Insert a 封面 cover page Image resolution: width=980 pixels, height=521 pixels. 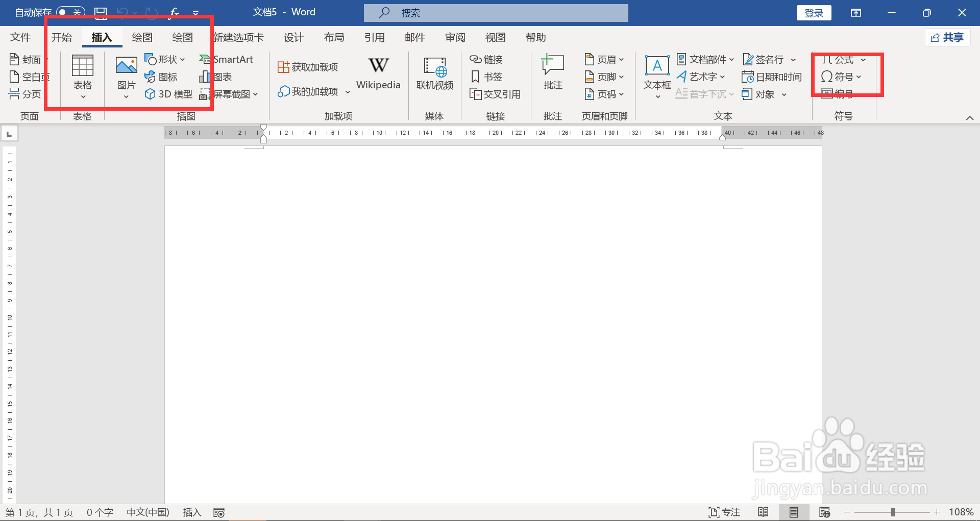tap(25, 60)
